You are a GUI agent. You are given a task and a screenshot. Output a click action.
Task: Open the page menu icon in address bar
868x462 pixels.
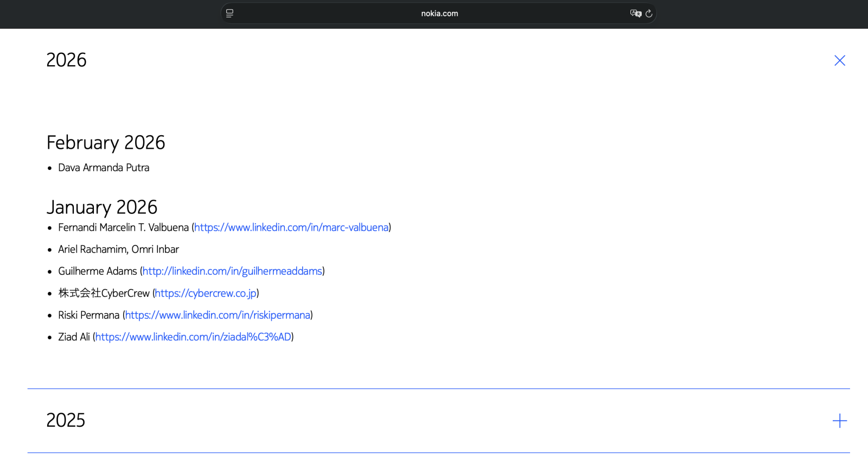pos(229,14)
